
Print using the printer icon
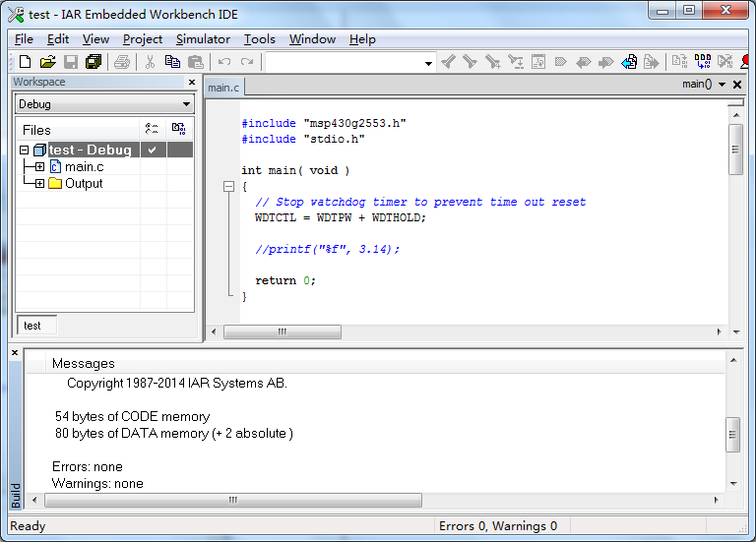click(x=122, y=62)
